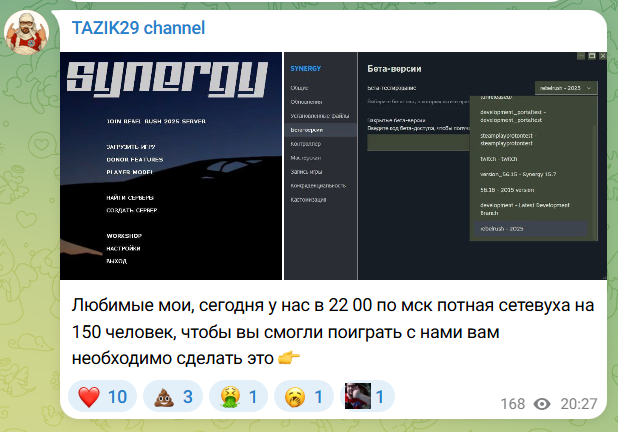Open the Конфиденциальность tab in the sidebar
Image resolution: width=618 pixels, height=432 pixels.
tap(318, 186)
